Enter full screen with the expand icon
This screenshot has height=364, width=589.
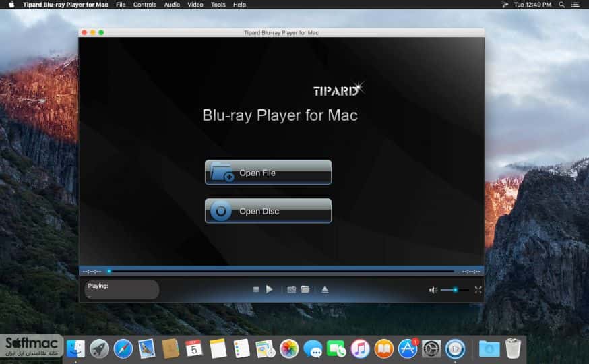[x=478, y=290]
